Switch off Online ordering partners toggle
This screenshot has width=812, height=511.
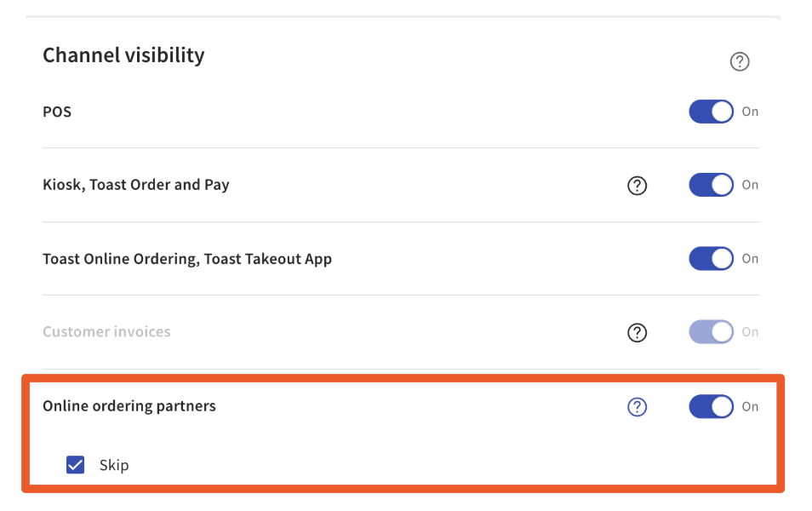tap(711, 407)
